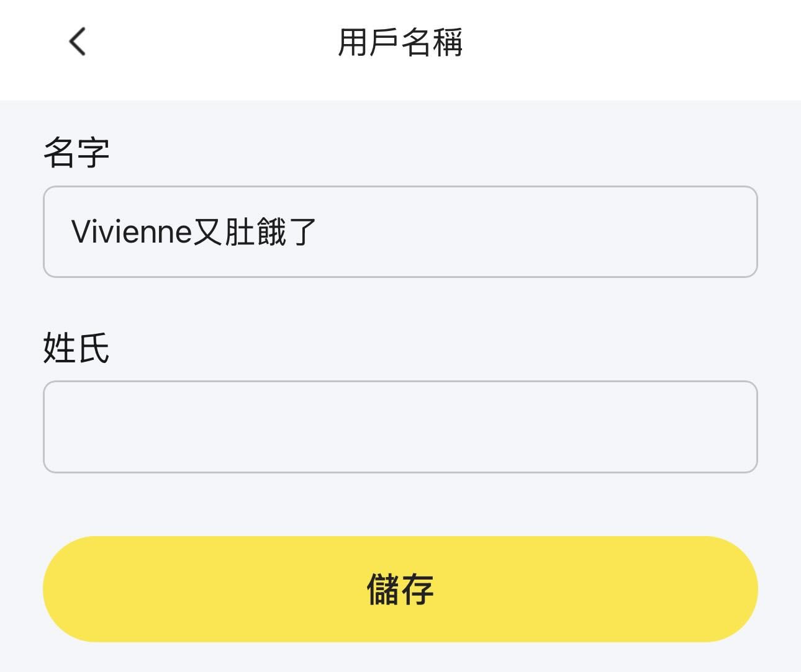This screenshot has height=672, width=801.
Task: Click the empty 姓氏 input field
Action: (x=400, y=426)
